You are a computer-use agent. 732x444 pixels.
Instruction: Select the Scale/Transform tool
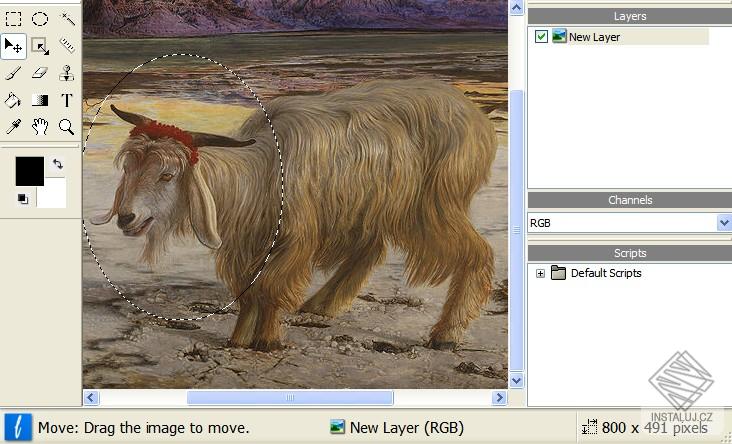pyautogui.click(x=40, y=46)
